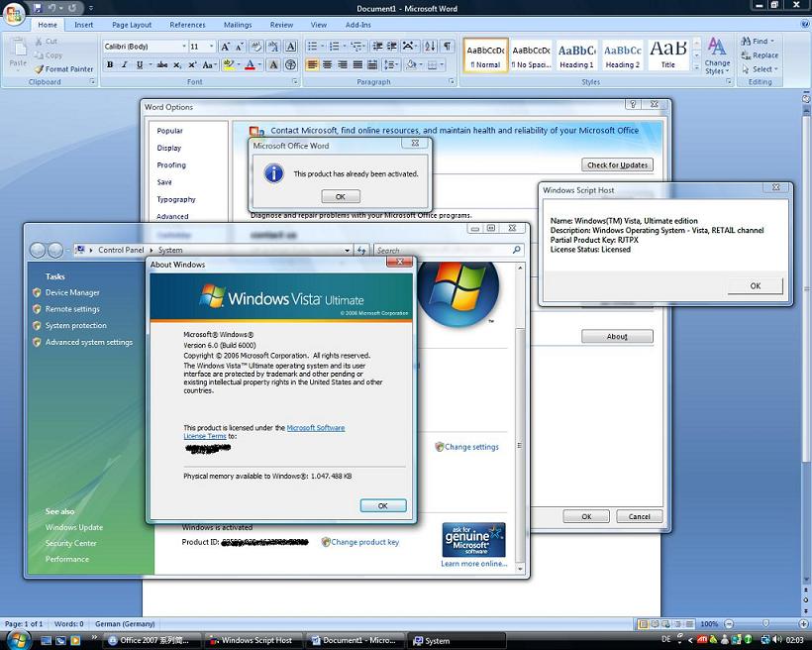The height and width of the screenshot is (650, 812).
Task: Click the zoom slider in Word status bar
Action: click(765, 623)
